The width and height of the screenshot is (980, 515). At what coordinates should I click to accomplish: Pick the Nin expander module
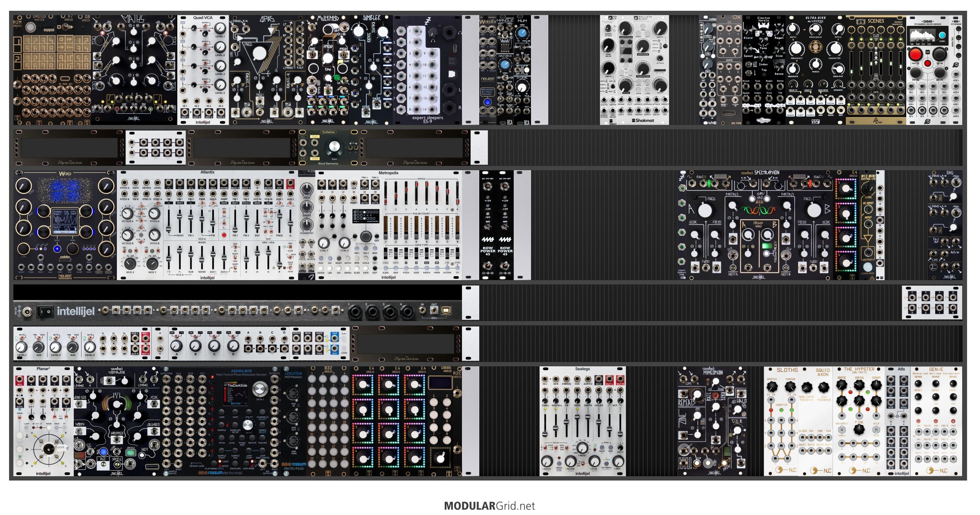(956, 70)
